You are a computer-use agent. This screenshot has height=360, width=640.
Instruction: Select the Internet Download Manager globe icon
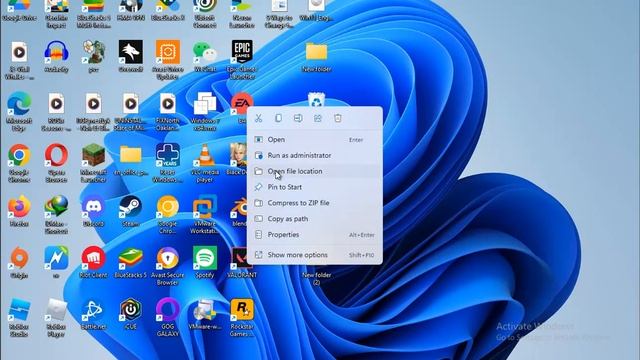(56, 207)
